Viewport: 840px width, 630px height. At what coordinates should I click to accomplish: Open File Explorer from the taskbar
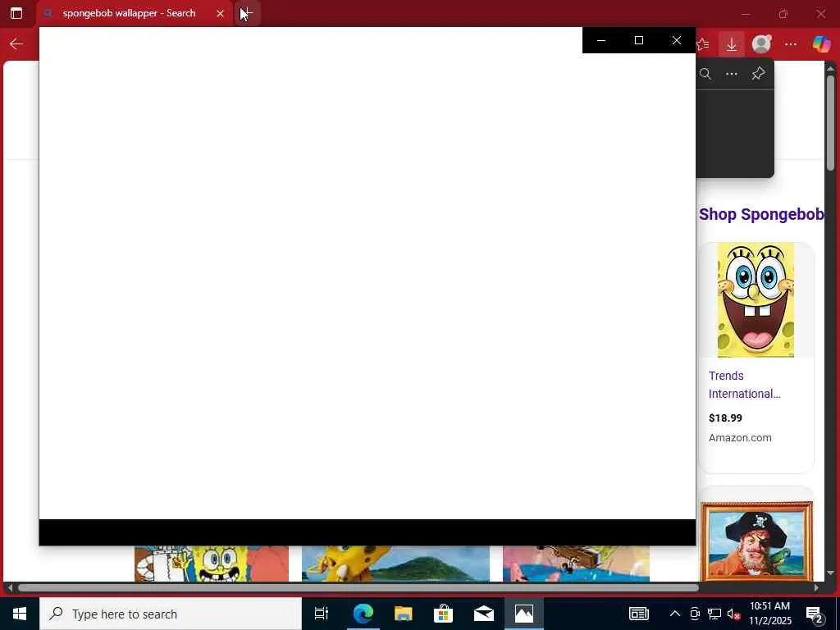coord(403,614)
